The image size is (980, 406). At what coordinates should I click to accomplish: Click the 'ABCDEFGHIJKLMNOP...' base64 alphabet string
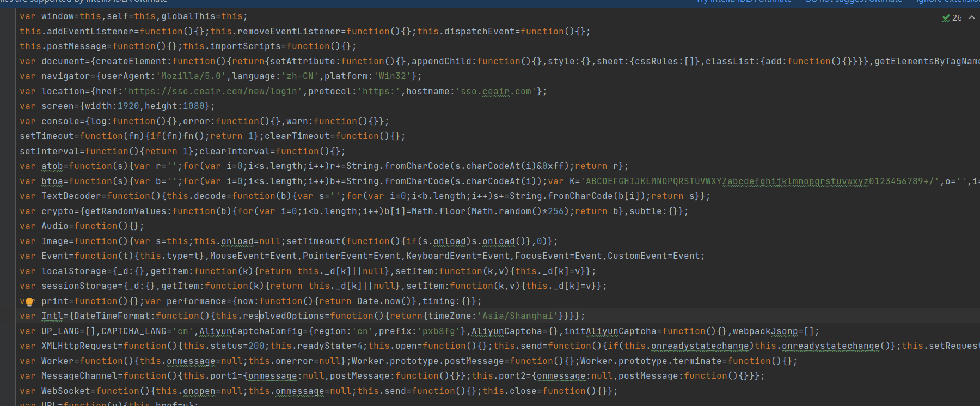760,181
